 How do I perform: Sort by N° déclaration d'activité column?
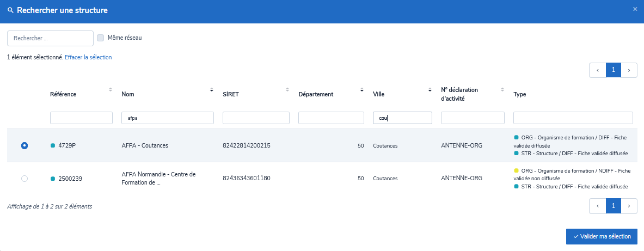click(x=502, y=89)
